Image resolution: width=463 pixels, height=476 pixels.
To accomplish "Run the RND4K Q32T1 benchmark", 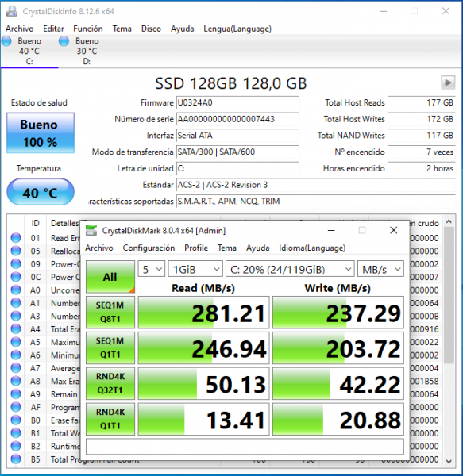I will click(110, 383).
